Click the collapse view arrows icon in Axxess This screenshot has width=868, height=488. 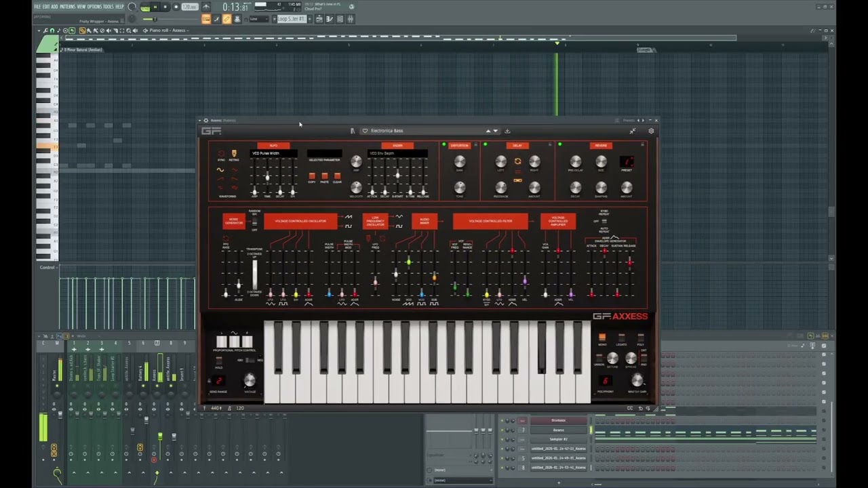point(633,131)
